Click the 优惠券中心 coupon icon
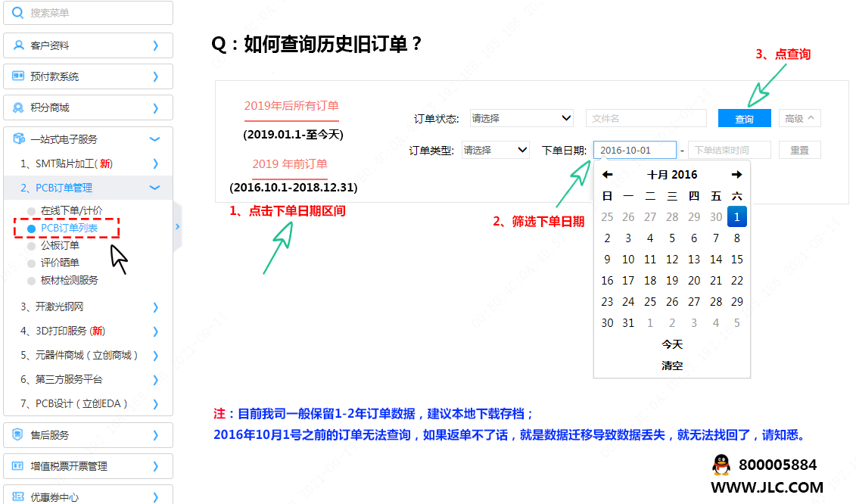Screen dimensions: 856x504 18,497
